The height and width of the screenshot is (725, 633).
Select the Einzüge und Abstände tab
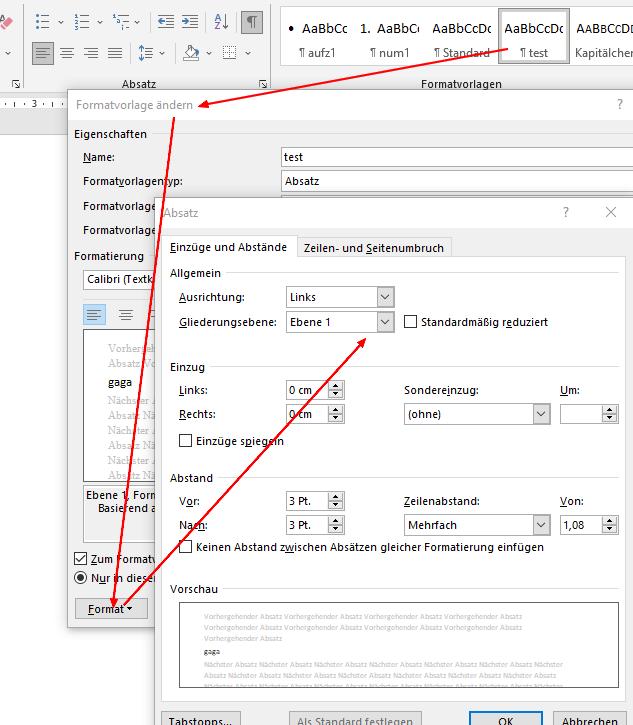[228, 247]
